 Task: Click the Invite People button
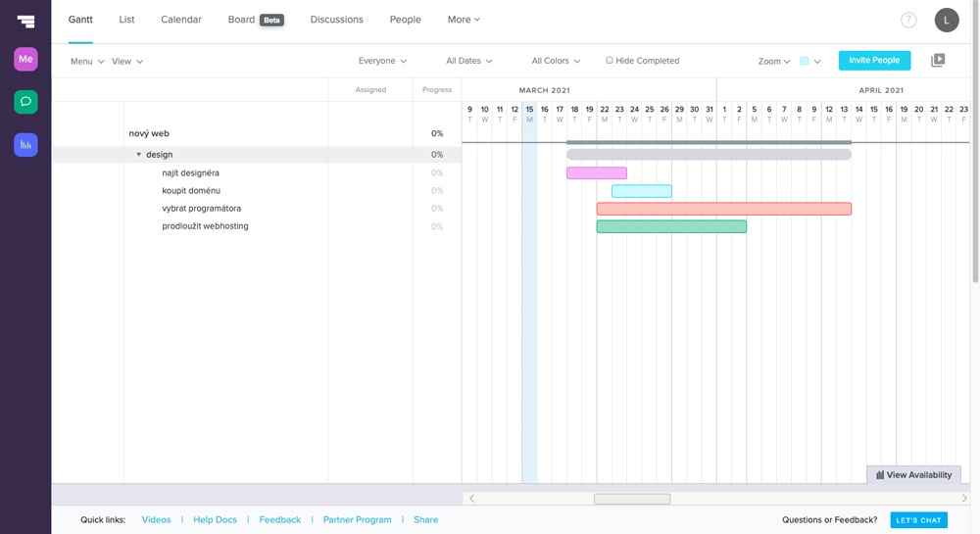pos(874,61)
